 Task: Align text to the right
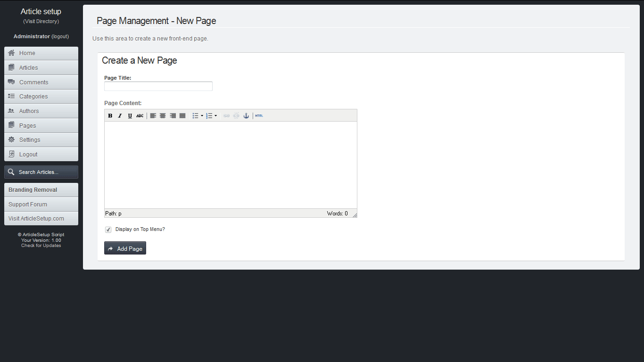point(173,116)
